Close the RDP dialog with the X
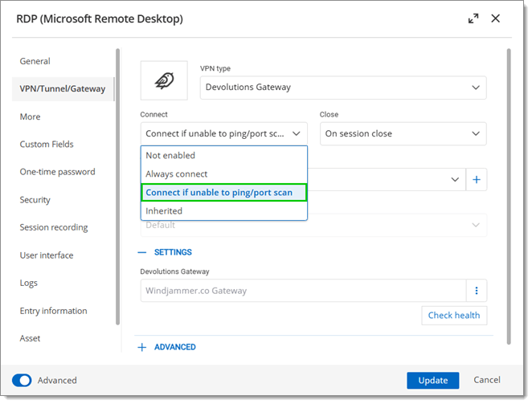Screen dimensions: 532x404 click(495, 18)
